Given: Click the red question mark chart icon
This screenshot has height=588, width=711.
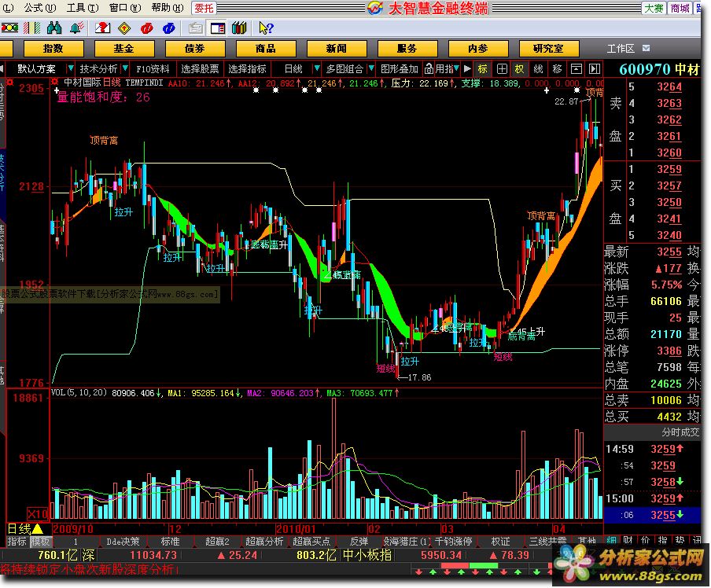Looking at the screenshot, I should click(x=102, y=28).
